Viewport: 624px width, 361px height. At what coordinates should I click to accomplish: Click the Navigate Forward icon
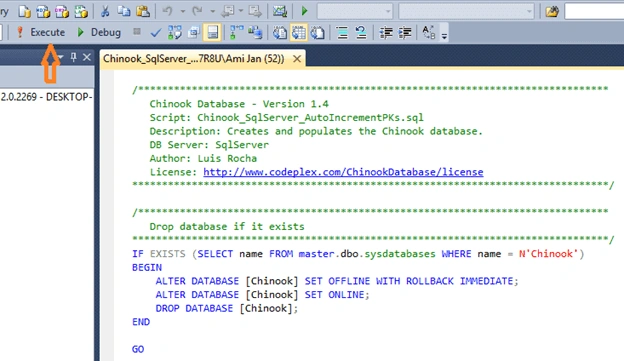[x=255, y=12]
